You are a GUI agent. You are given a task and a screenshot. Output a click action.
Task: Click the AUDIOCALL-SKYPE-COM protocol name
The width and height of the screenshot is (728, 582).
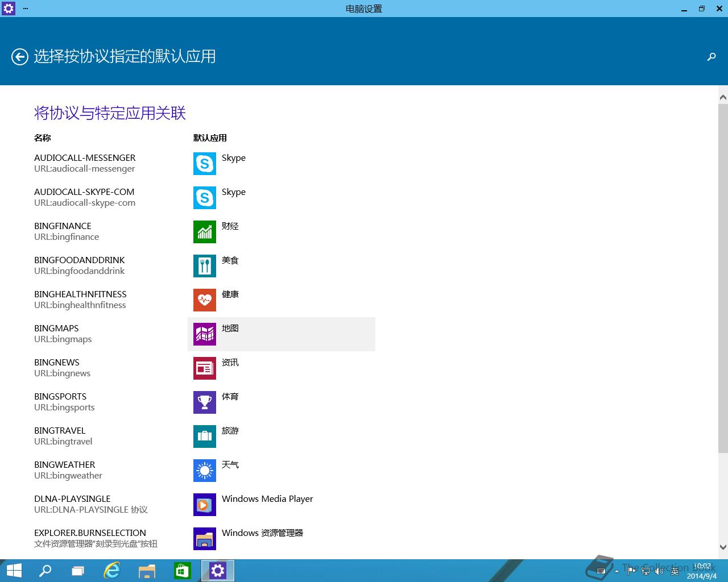[x=84, y=192]
